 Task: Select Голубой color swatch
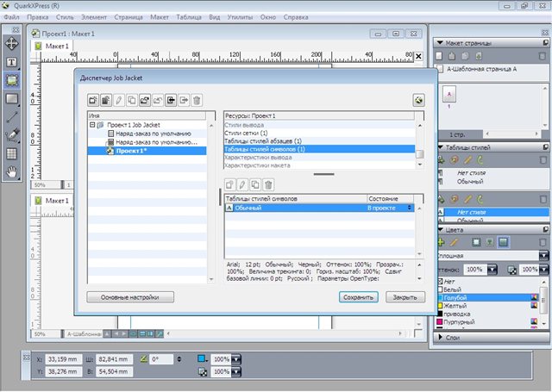tap(487, 298)
